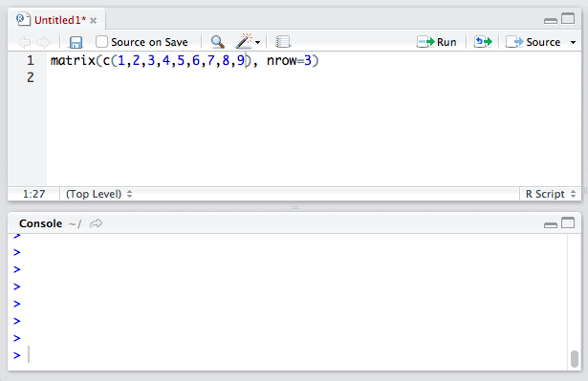
Task: Click the magic wand code tools icon
Action: pyautogui.click(x=244, y=41)
